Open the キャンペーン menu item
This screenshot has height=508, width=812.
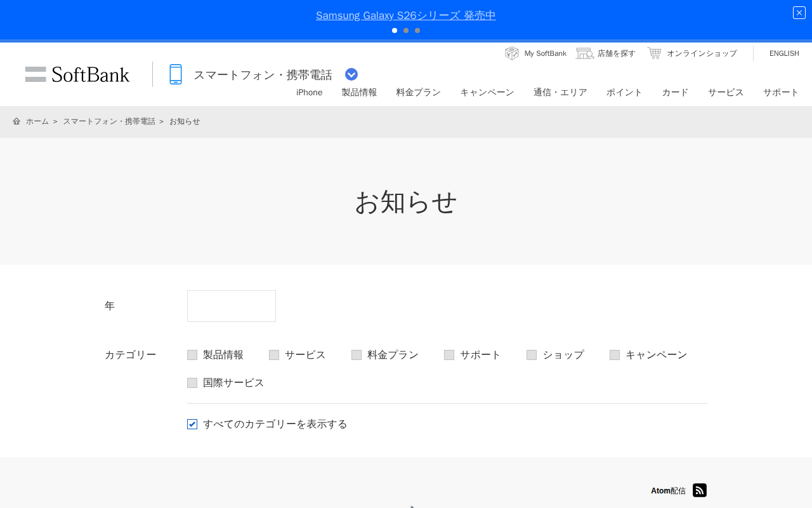click(487, 93)
